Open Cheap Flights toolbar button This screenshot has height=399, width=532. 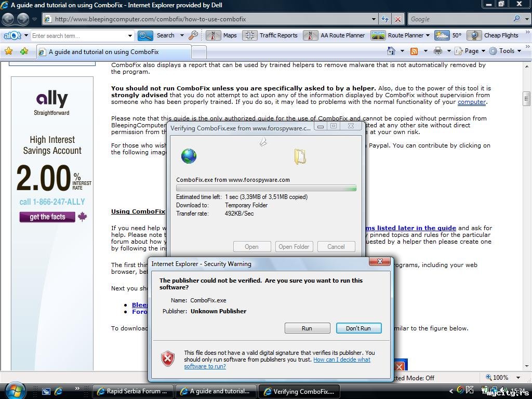pos(493,35)
